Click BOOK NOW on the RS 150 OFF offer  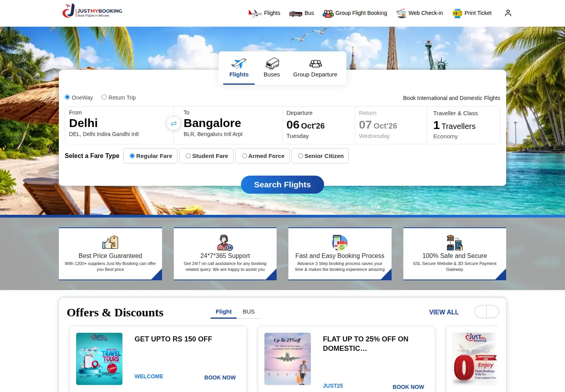(220, 377)
